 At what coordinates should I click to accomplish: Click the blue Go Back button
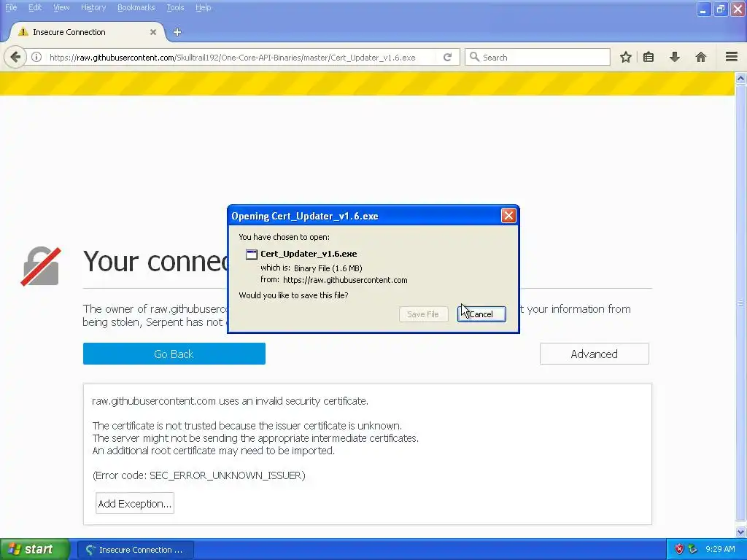point(174,354)
